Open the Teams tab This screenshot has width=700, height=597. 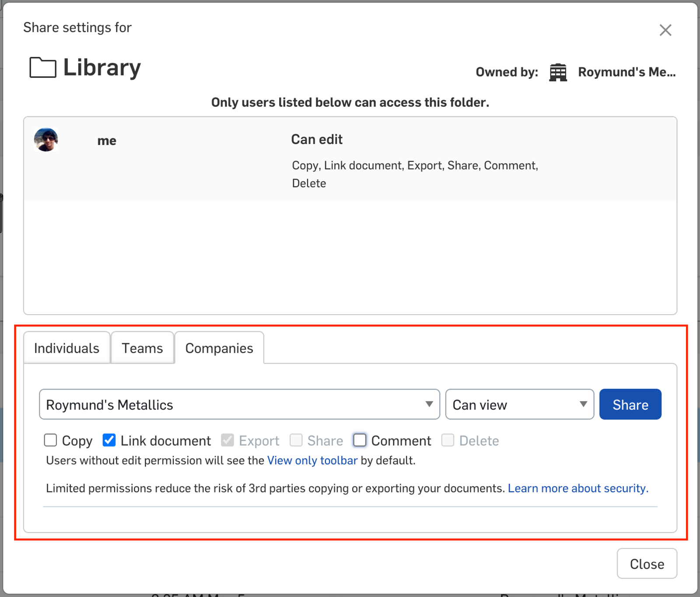click(142, 348)
